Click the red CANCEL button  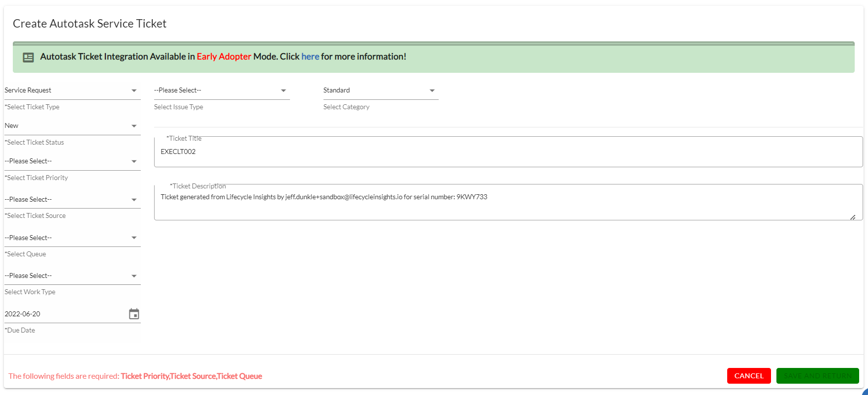[x=749, y=376]
